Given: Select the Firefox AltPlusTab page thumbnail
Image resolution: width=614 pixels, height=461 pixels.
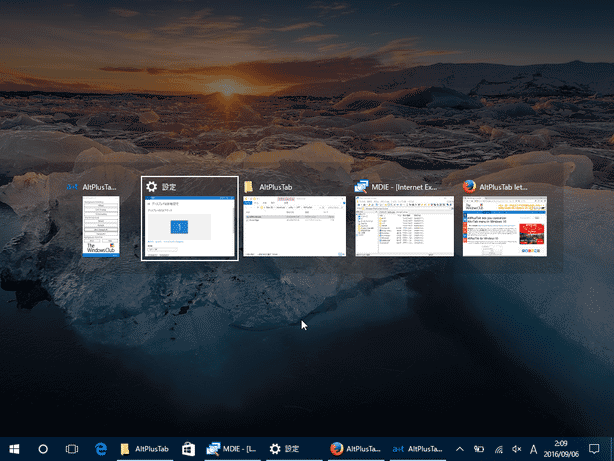Looking at the screenshot, I should point(505,226).
